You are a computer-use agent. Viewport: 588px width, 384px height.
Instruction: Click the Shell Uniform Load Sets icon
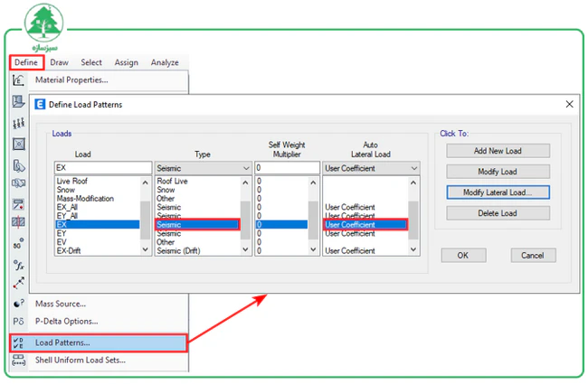tap(18, 361)
